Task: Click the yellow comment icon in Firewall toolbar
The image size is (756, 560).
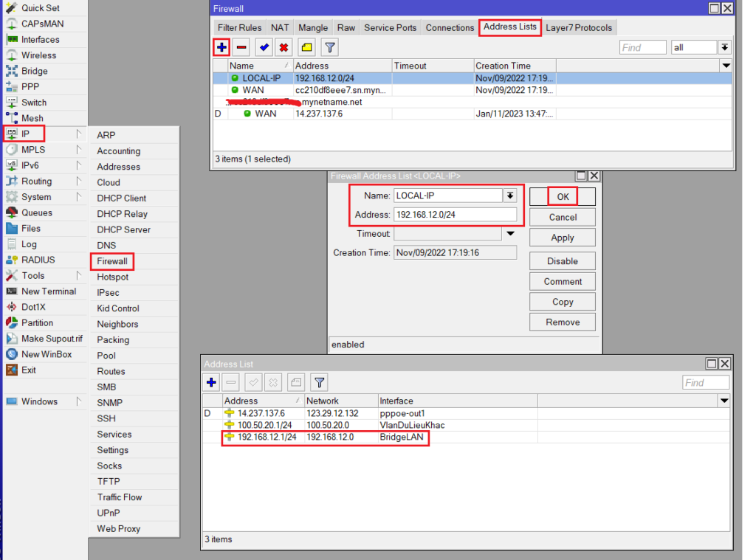Action: 306,48
